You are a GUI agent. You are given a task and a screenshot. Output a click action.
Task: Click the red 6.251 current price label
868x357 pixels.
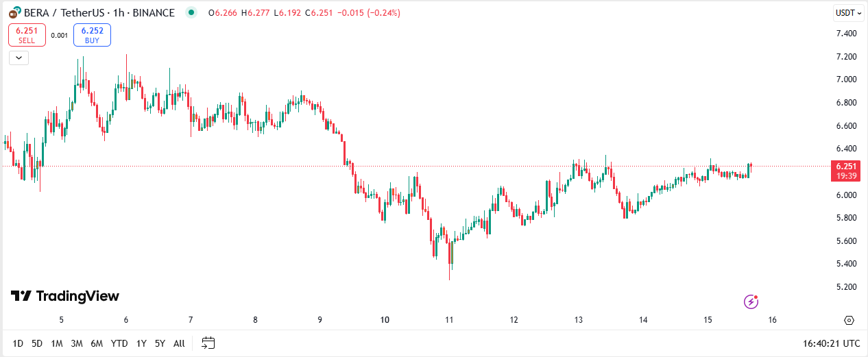pos(844,166)
